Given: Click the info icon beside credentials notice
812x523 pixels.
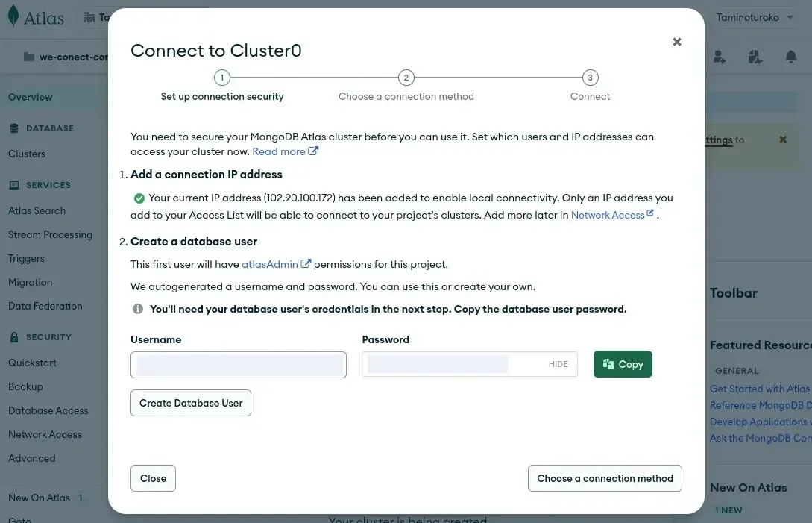Looking at the screenshot, I should point(138,309).
